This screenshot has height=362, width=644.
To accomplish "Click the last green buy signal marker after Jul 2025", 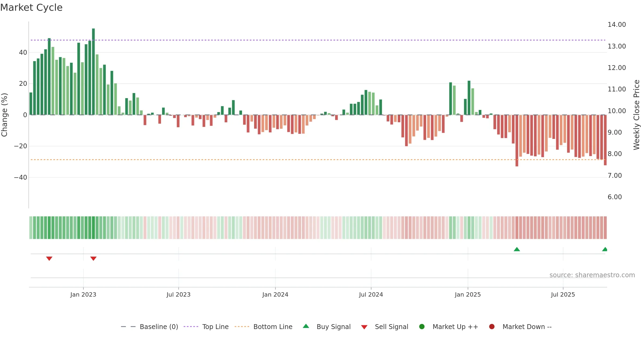I will (605, 249).
